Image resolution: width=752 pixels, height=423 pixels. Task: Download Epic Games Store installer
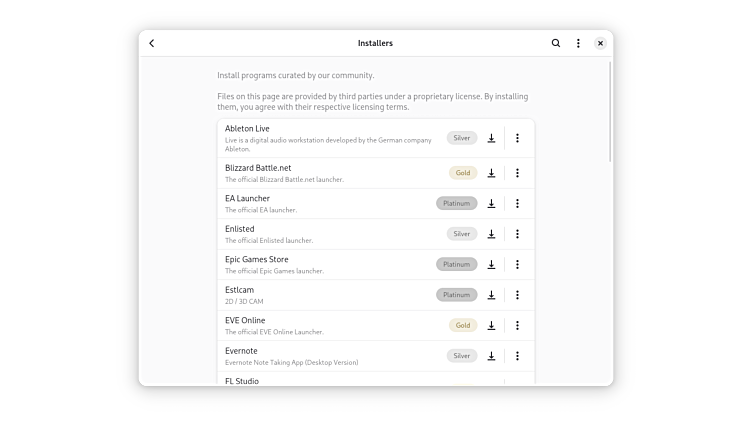click(x=491, y=264)
